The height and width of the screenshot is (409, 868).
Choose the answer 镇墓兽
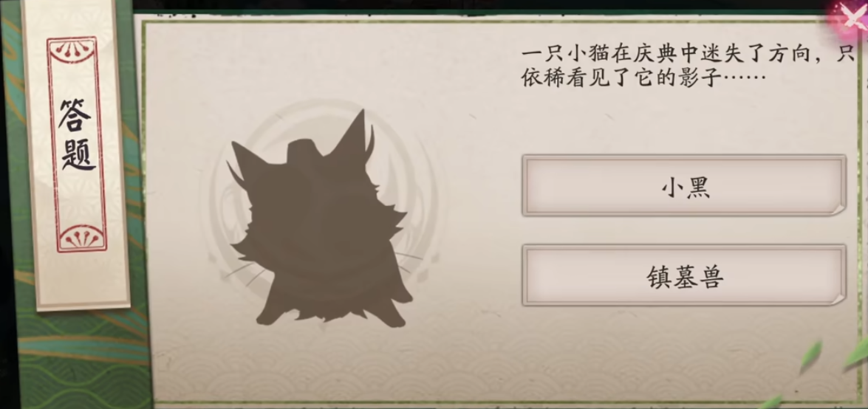(x=684, y=275)
